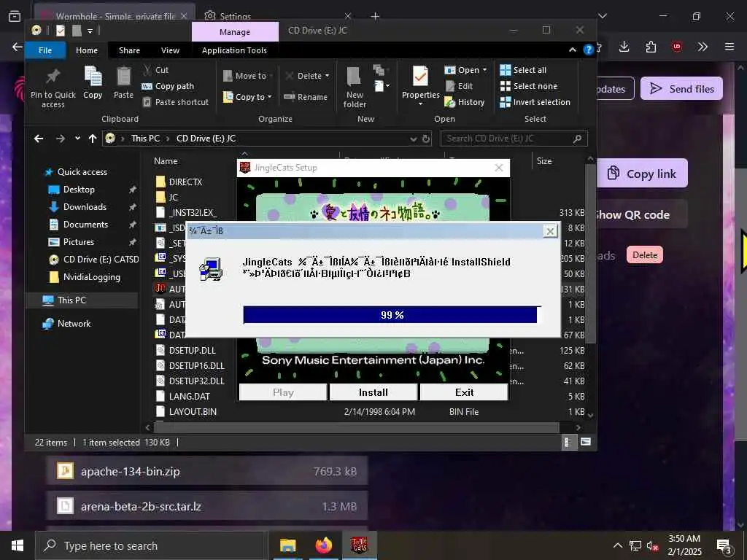Click Copy path in ribbon

169,86
